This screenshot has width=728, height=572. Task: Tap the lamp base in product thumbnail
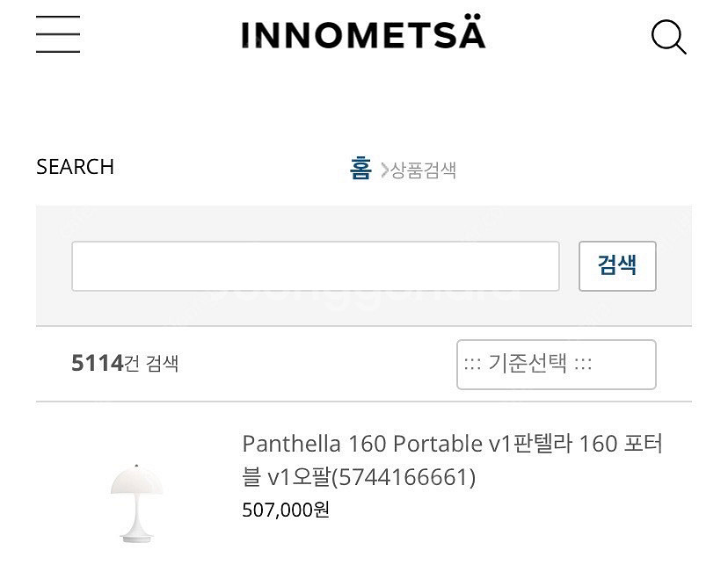[136, 533]
